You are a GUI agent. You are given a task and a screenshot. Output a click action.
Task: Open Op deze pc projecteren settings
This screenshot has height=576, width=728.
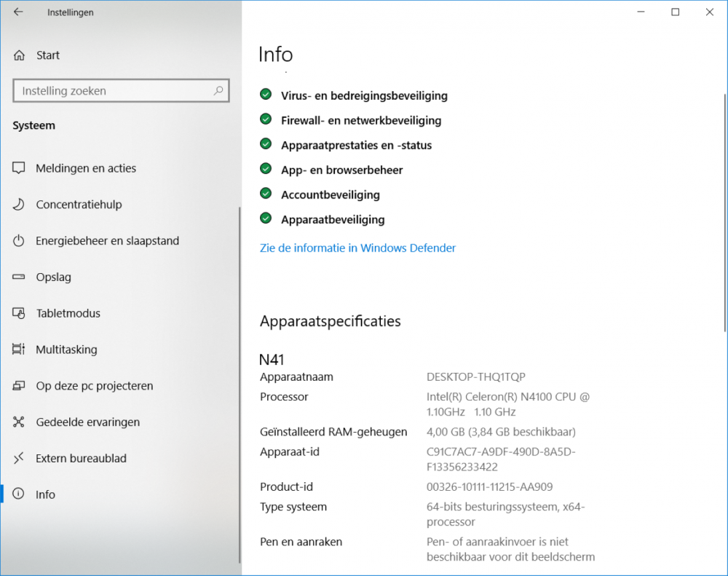coord(95,386)
